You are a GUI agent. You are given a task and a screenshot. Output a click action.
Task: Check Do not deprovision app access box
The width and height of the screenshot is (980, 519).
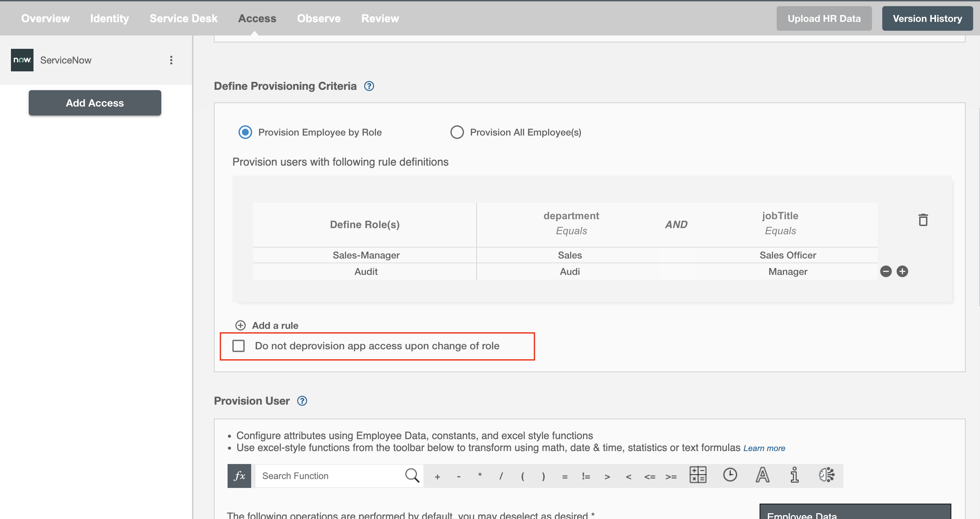239,346
